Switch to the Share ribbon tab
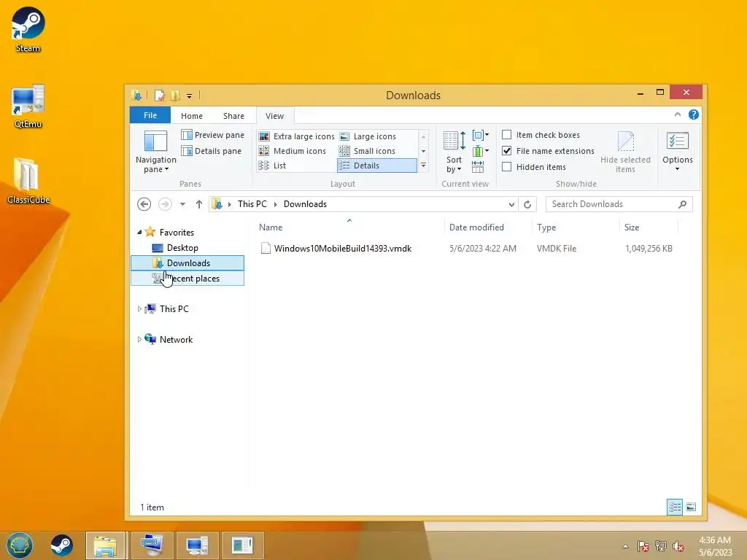Viewport: 747px width, 560px height. tap(233, 116)
